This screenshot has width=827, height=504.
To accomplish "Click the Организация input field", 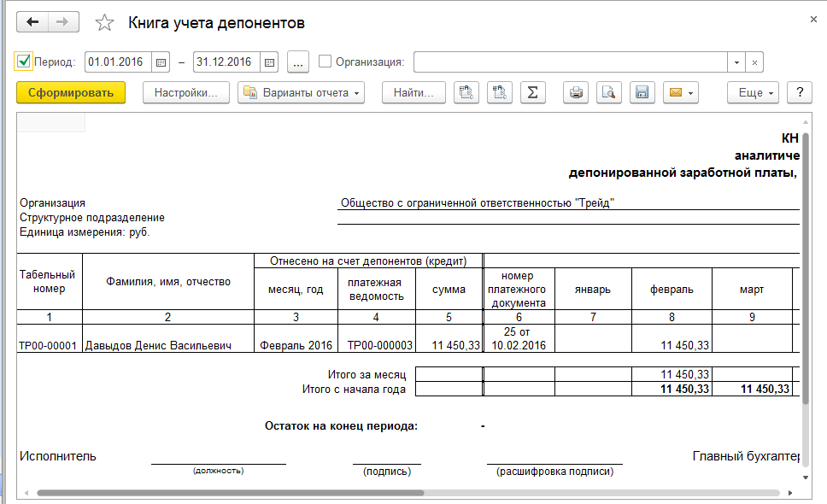I will [x=570, y=62].
